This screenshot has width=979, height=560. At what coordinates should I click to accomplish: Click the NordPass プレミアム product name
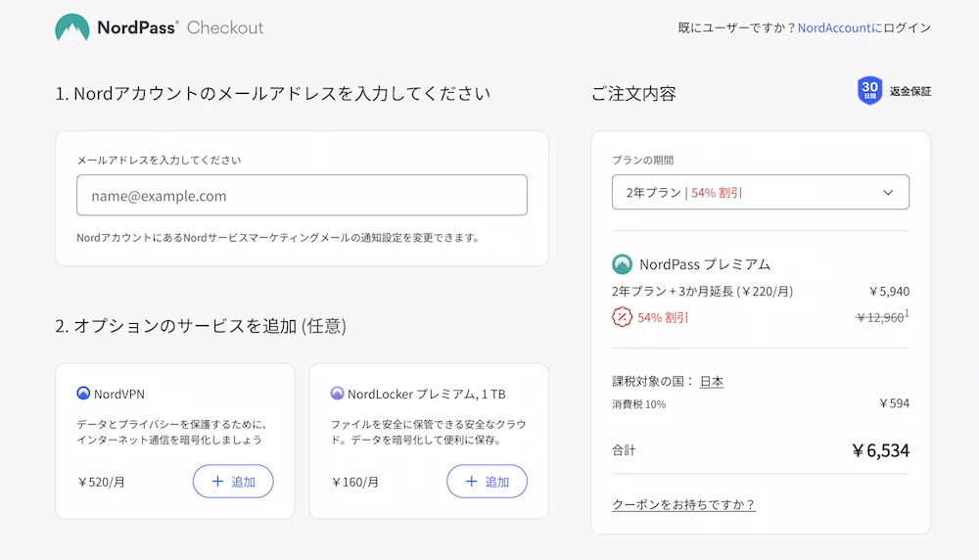pyautogui.click(x=705, y=264)
